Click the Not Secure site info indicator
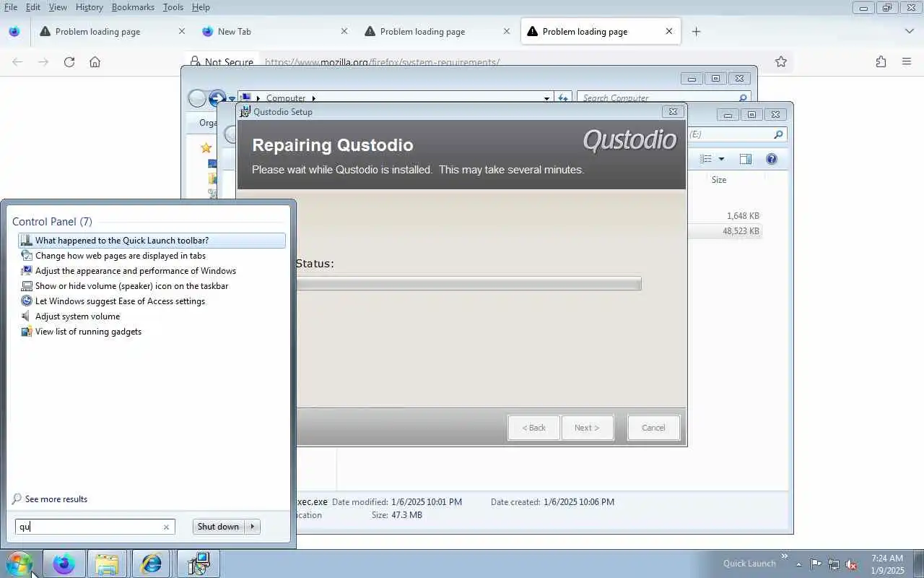924x578 pixels. click(x=221, y=62)
